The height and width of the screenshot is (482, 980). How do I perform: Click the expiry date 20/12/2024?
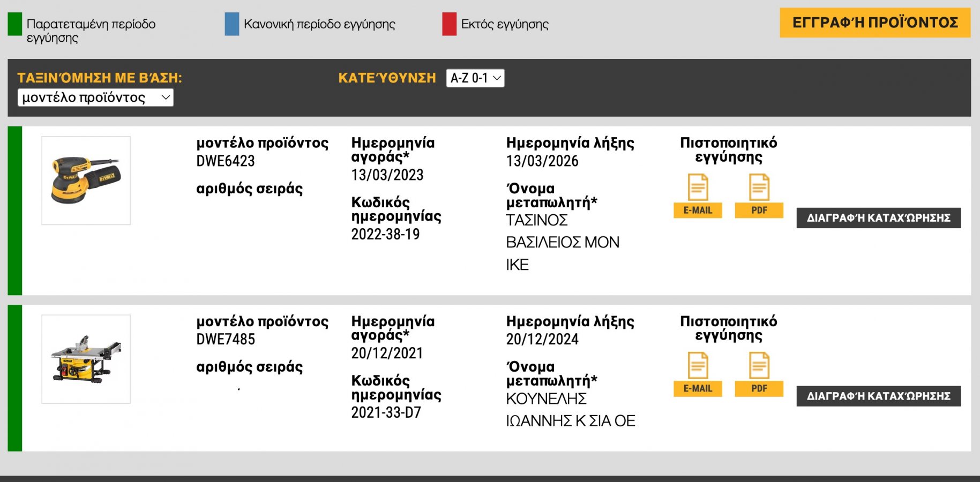coord(542,339)
